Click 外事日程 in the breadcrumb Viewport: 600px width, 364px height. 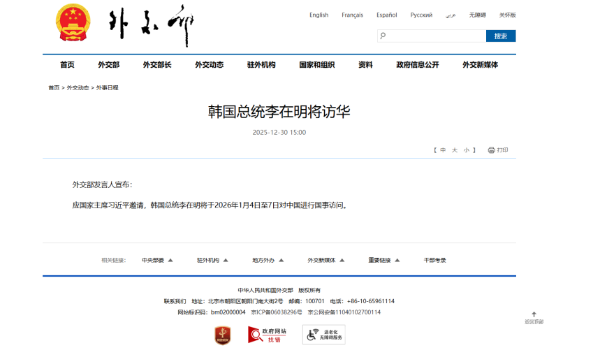tap(107, 87)
